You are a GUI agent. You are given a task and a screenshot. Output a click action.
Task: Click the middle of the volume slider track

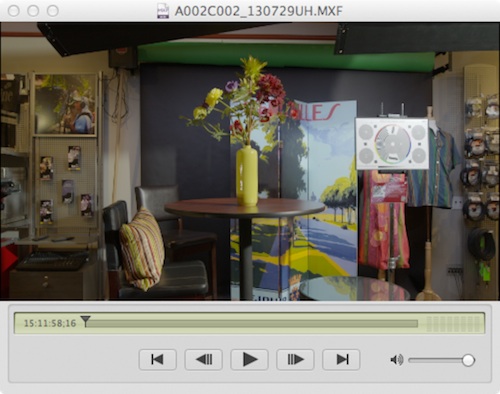tap(438, 360)
